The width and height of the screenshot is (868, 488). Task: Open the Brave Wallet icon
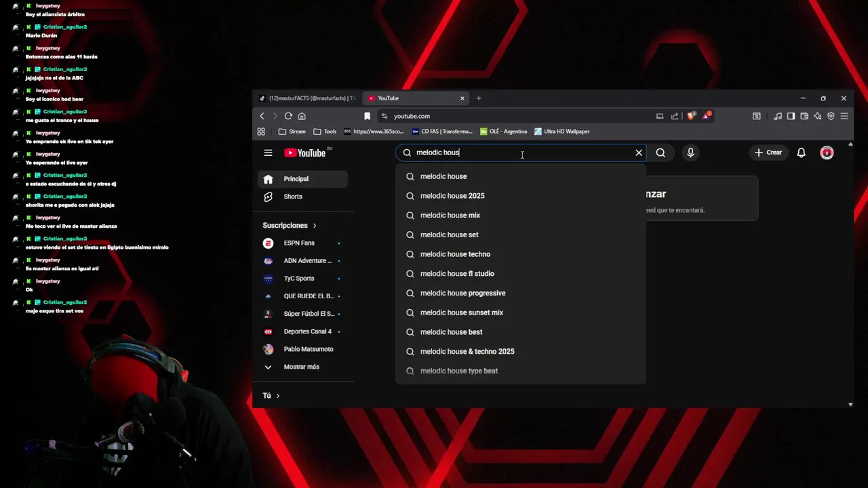click(804, 116)
